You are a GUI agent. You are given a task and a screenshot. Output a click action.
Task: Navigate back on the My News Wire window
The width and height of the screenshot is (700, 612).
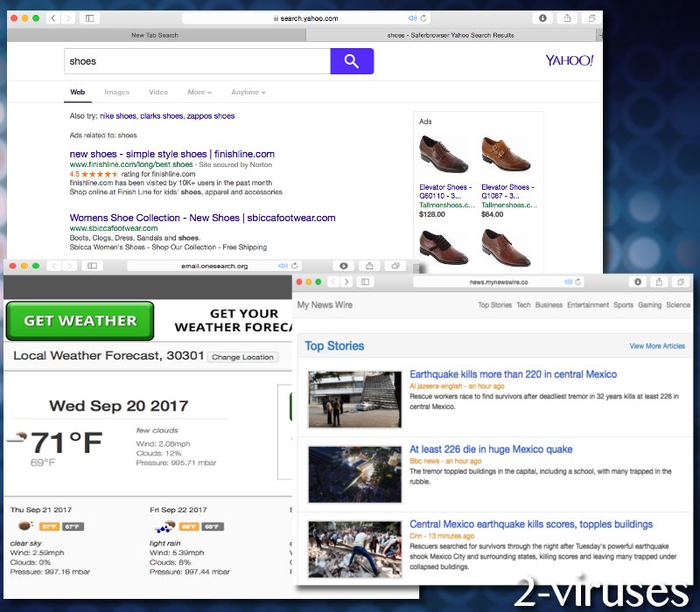click(x=332, y=282)
